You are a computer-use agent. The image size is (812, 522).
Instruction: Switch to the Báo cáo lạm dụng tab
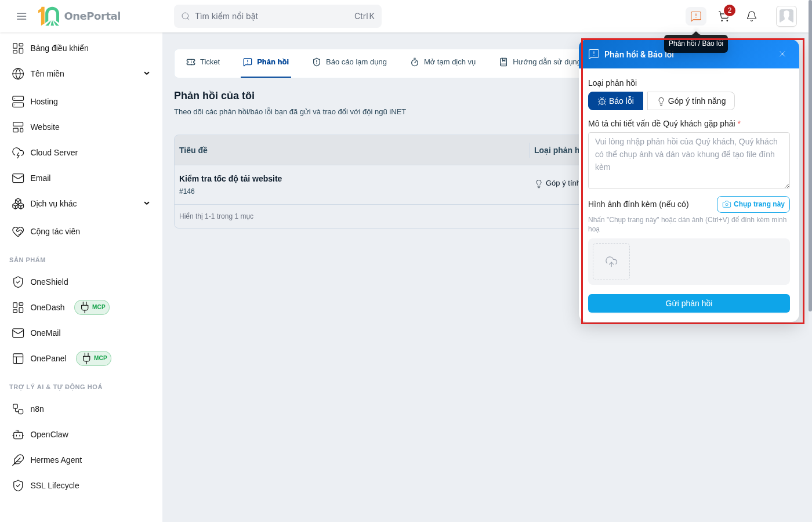(350, 62)
